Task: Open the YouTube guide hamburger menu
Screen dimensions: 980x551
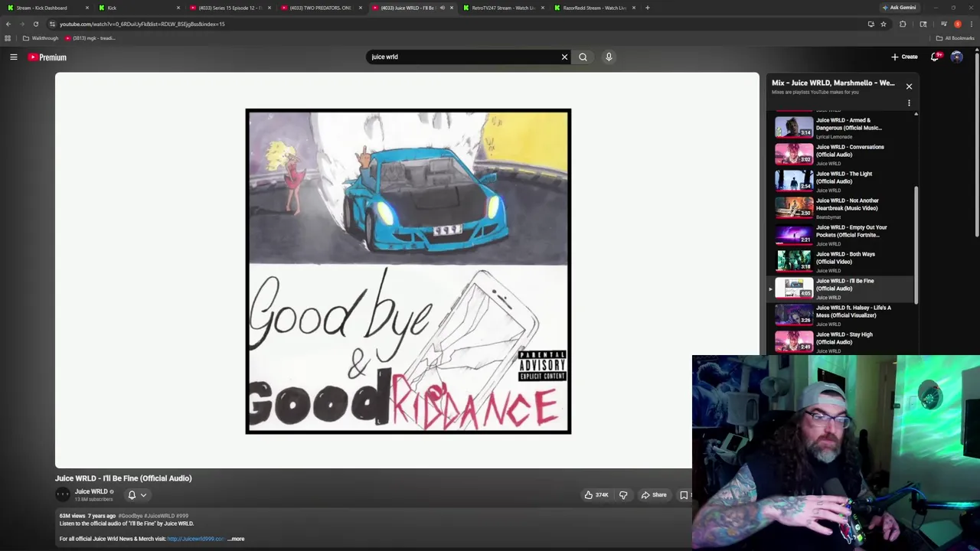Action: click(14, 57)
